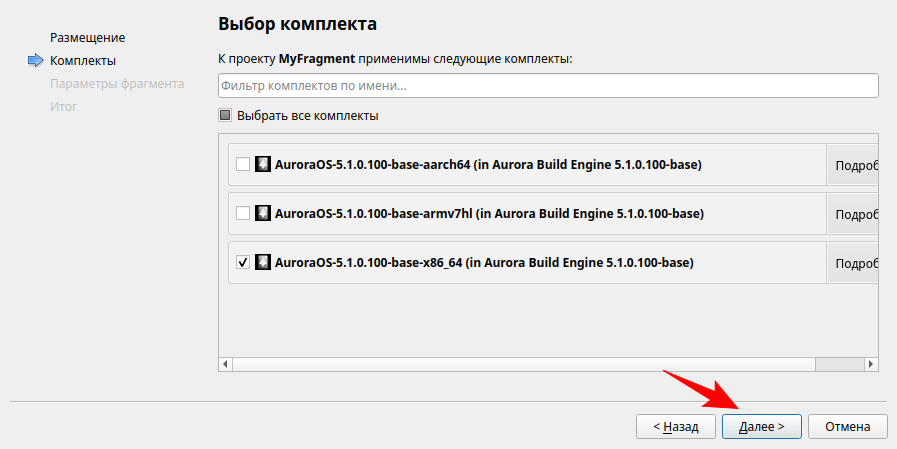Uncheck the AuroraOS x86_64 kit checkbox
The image size is (897, 449).
coord(242,262)
